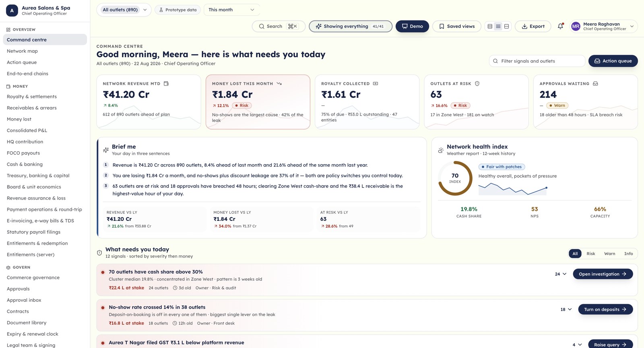Viewport: 644px width, 348px height.
Task: Select medium density view icon
Action: [498, 26]
